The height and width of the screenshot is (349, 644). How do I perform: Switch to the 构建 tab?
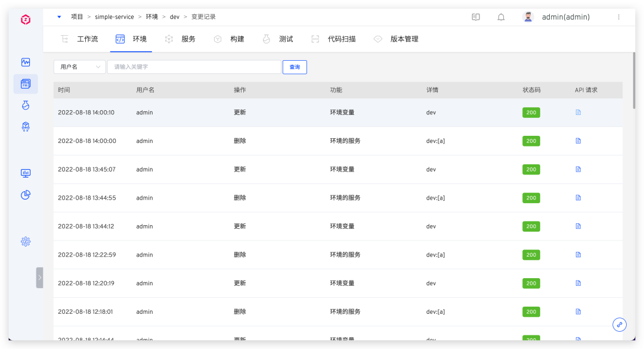pyautogui.click(x=229, y=39)
